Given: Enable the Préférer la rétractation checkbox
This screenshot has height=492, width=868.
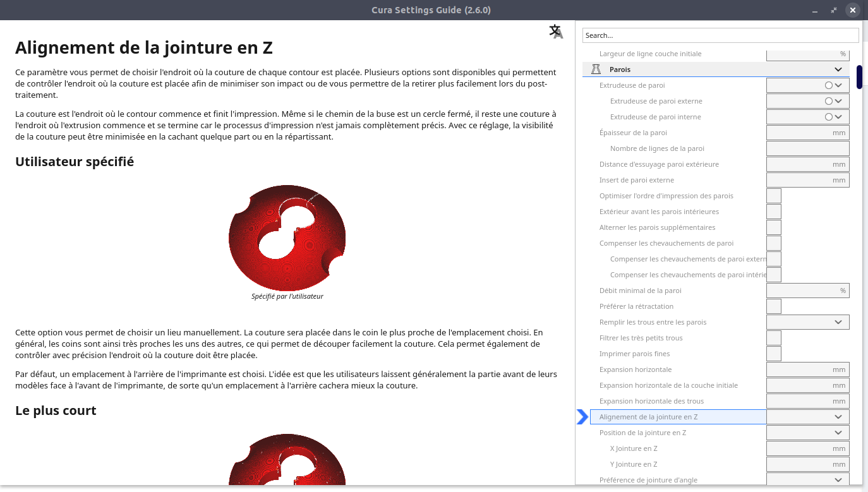Looking at the screenshot, I should [774, 306].
